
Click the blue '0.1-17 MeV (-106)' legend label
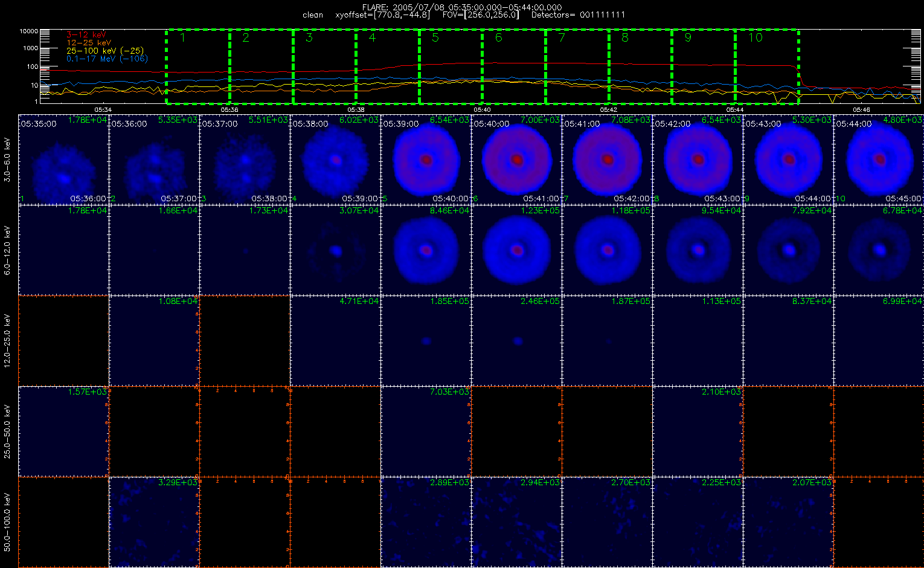[107, 59]
